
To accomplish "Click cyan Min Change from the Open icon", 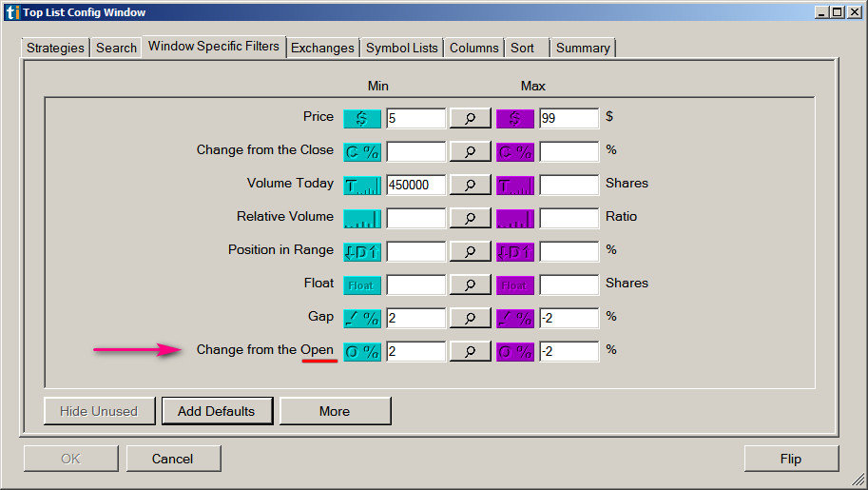I will [x=362, y=351].
